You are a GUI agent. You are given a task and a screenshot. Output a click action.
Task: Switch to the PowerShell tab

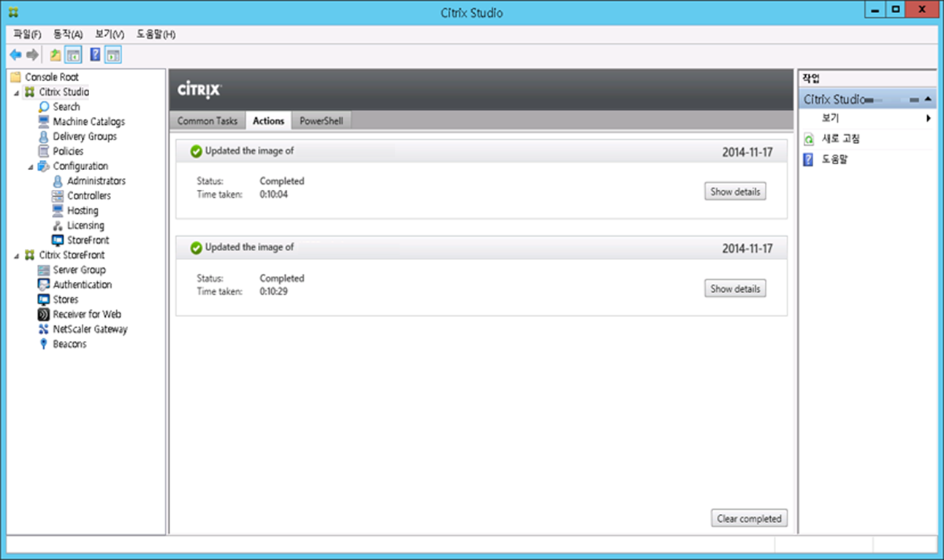321,121
